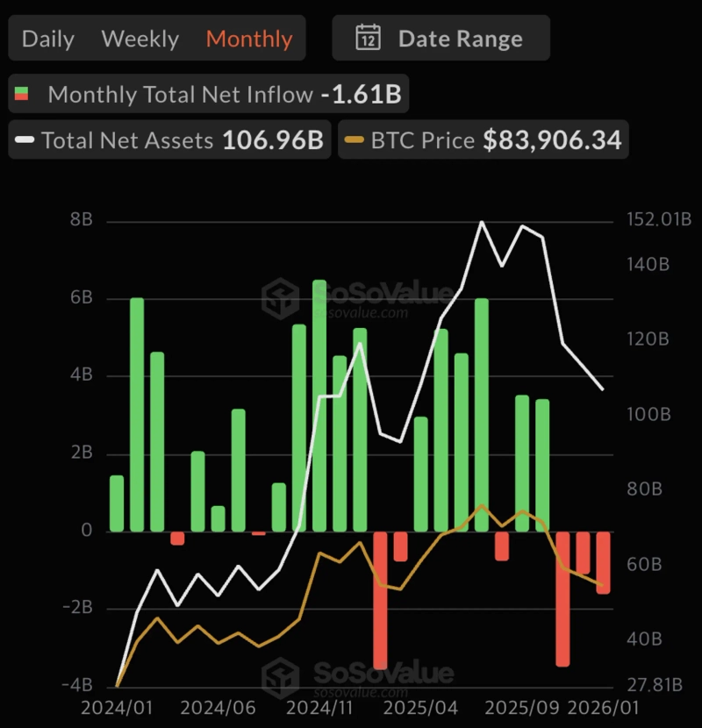The height and width of the screenshot is (728, 702).
Task: Select the Monthly tab
Action: tap(249, 38)
